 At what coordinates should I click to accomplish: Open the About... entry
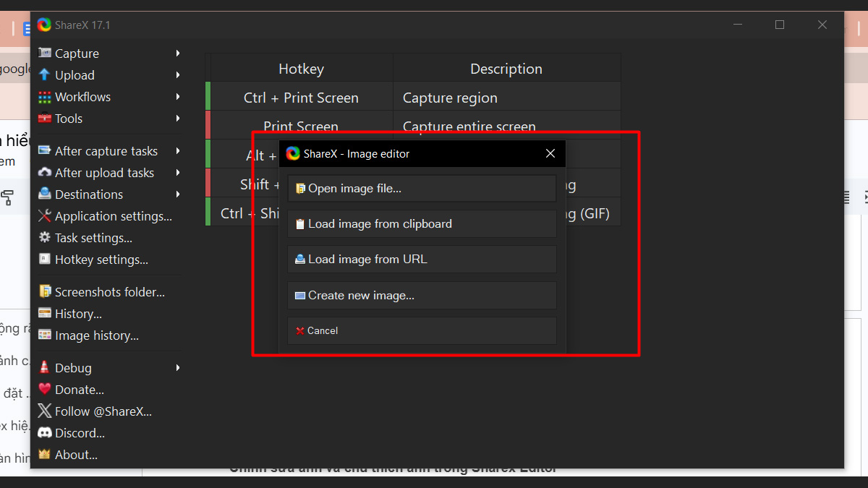(109, 455)
